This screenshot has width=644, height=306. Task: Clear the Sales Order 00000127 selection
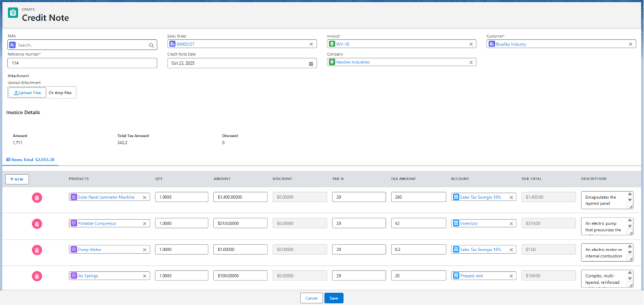pos(311,44)
